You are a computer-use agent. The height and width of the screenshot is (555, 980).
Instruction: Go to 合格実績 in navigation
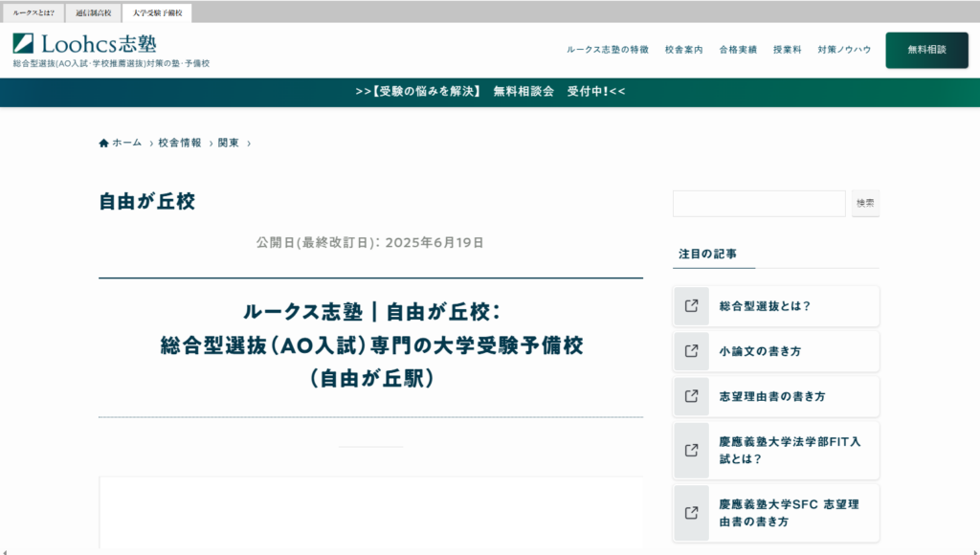click(738, 50)
